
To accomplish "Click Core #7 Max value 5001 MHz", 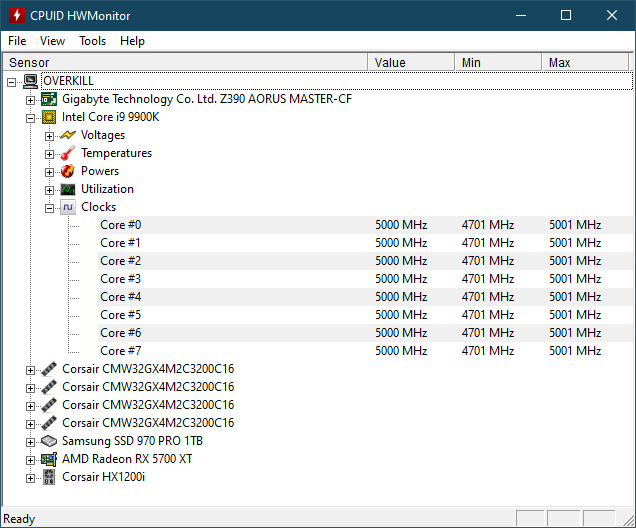I will [575, 351].
